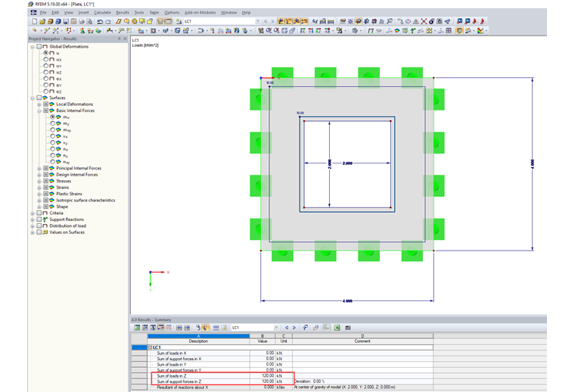Expand the Stresses tree node
The height and width of the screenshot is (392, 575).
pos(39,181)
